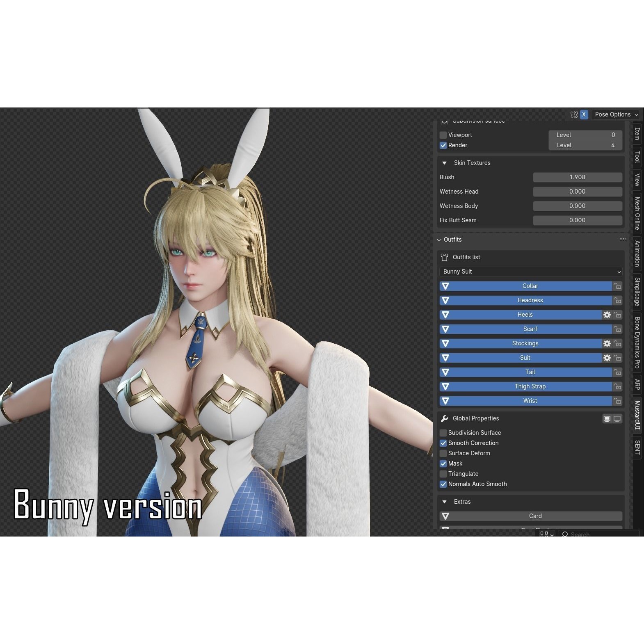The height and width of the screenshot is (644, 644).
Task: Open the gear settings for Suit
Action: tap(607, 358)
